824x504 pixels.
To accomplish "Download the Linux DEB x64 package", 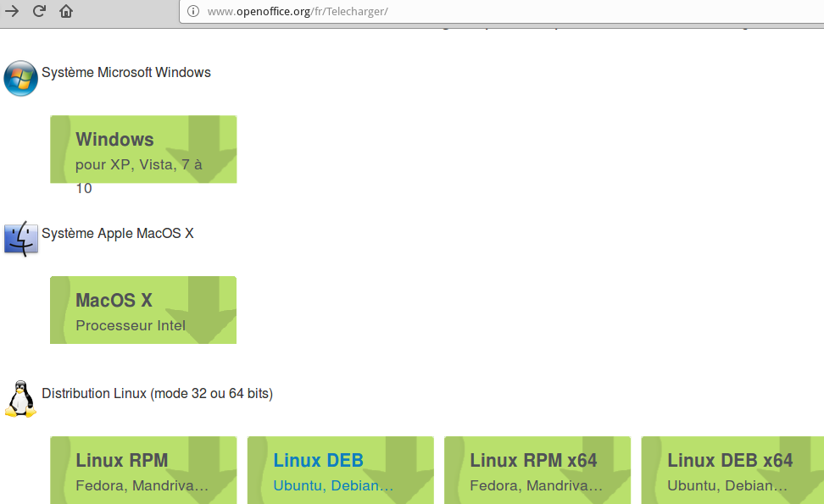I will coord(732,470).
